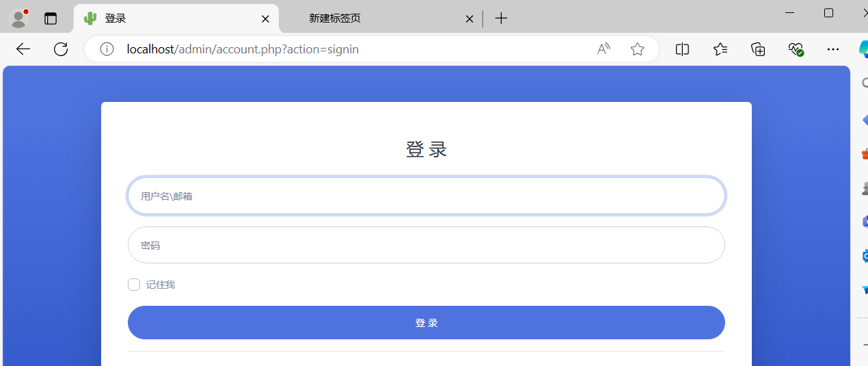
Task: Minimize the browser window
Action: pyautogui.click(x=790, y=13)
